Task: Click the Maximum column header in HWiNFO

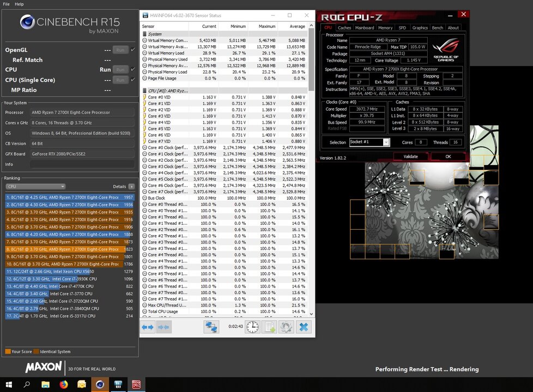Action: [263, 26]
